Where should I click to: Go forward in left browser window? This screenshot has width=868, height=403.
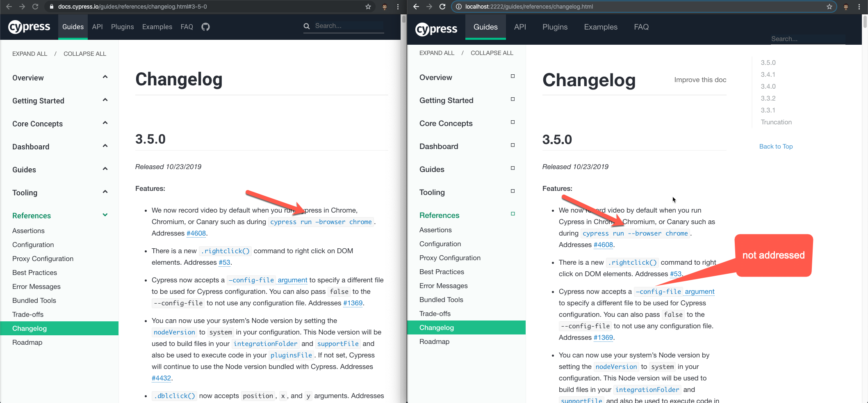tap(22, 7)
